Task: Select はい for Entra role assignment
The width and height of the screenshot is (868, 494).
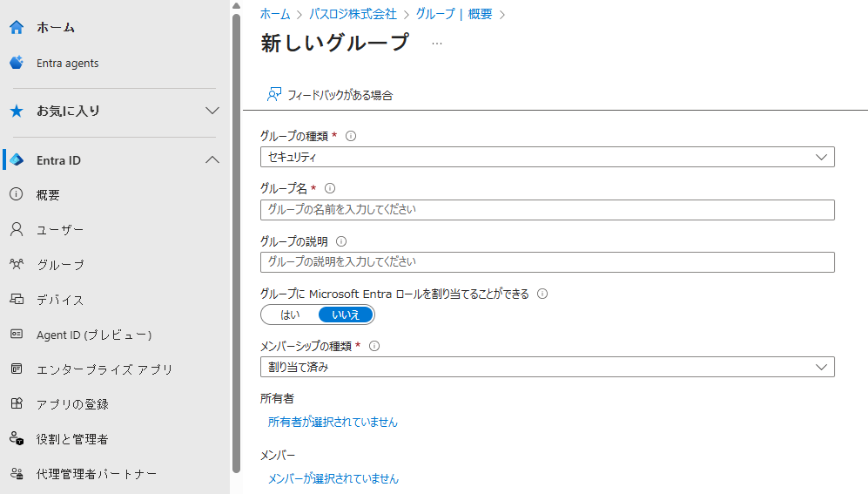Action: point(290,315)
